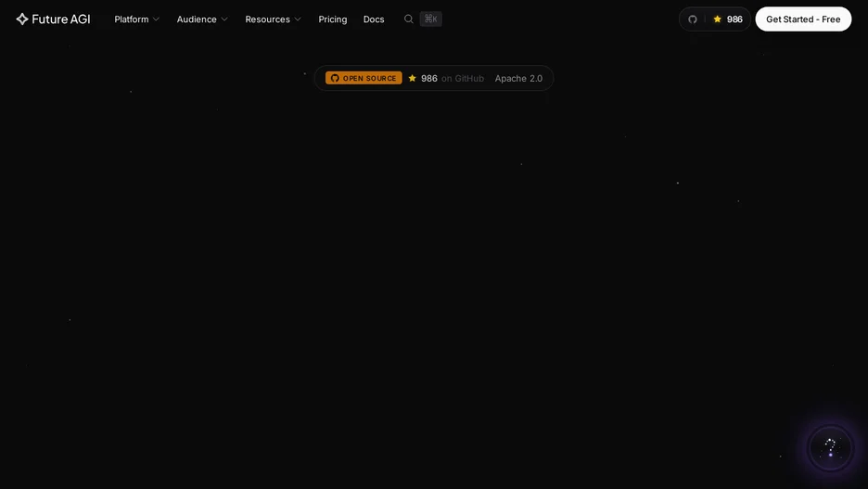Click the OPEN SOURCE badge
This screenshot has width=868, height=489.
tap(364, 78)
